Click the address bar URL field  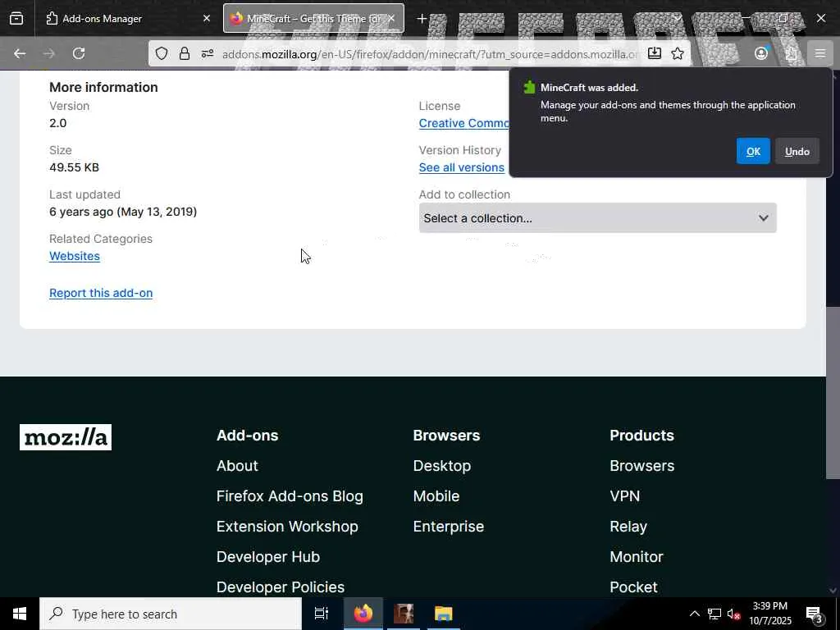[428, 54]
